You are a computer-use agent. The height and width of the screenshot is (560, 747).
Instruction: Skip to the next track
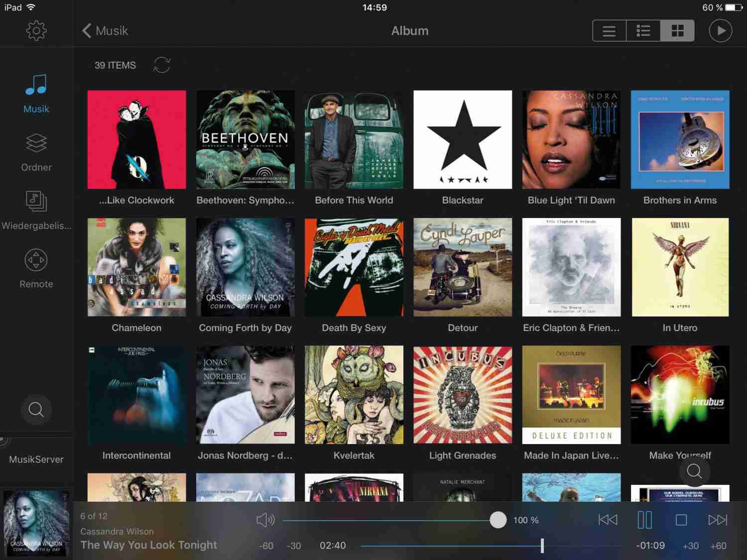(718, 520)
